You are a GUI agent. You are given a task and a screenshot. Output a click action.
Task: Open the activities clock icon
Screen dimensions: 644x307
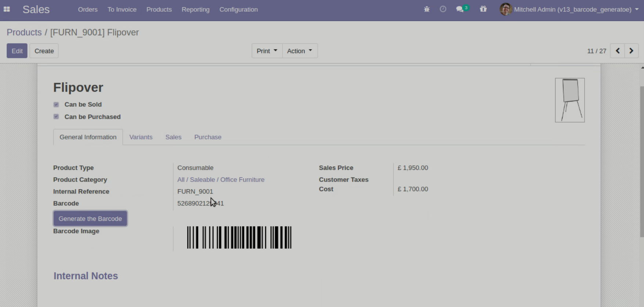pyautogui.click(x=443, y=10)
